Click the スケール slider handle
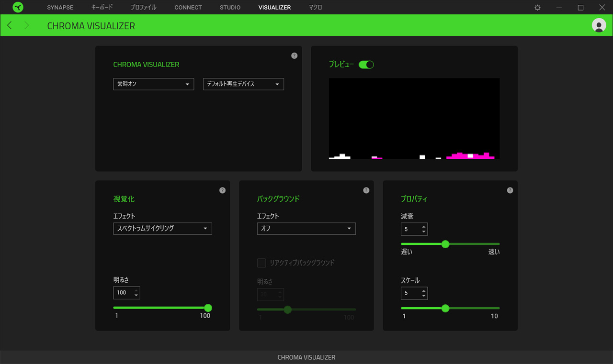 [445, 309]
